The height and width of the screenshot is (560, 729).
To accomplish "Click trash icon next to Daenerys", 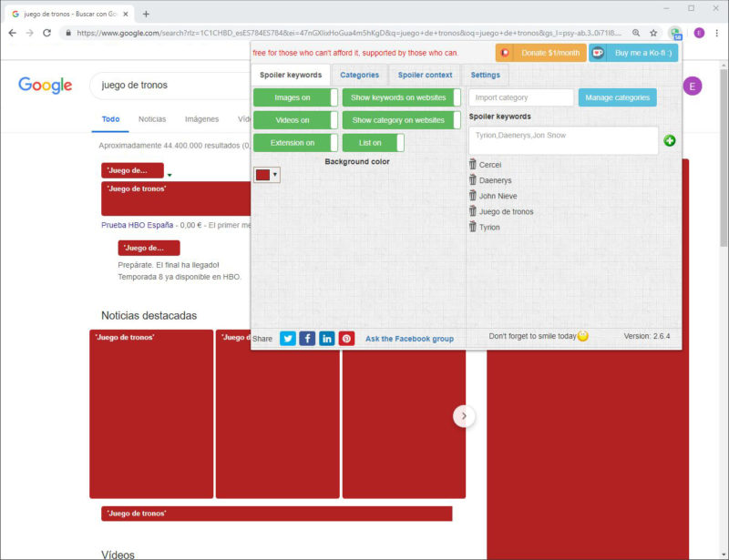I will pos(472,180).
